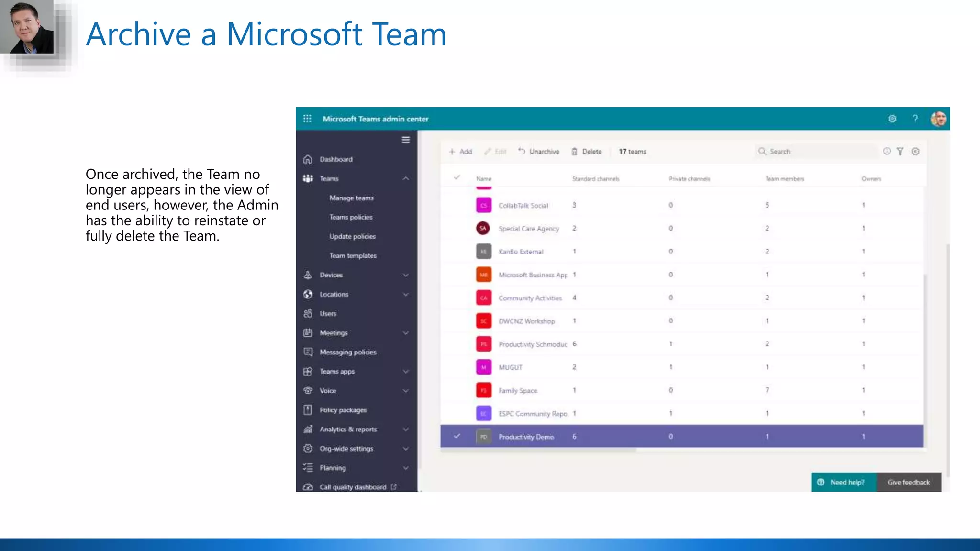
Task: Open the ESPC Community Repo team
Action: point(533,414)
